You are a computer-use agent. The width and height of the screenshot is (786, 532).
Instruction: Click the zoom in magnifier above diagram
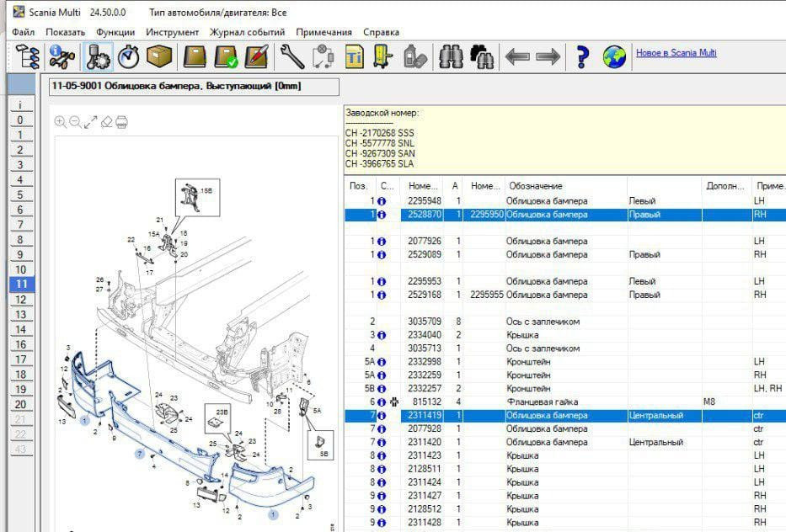click(60, 122)
